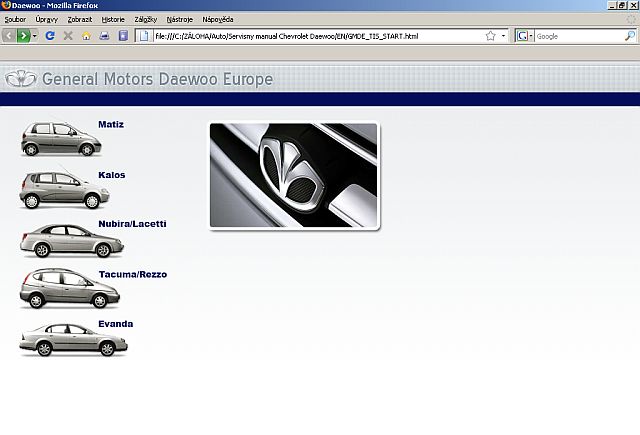Open the history dropdown beside the Forward button
The image size is (640, 435).
35,36
